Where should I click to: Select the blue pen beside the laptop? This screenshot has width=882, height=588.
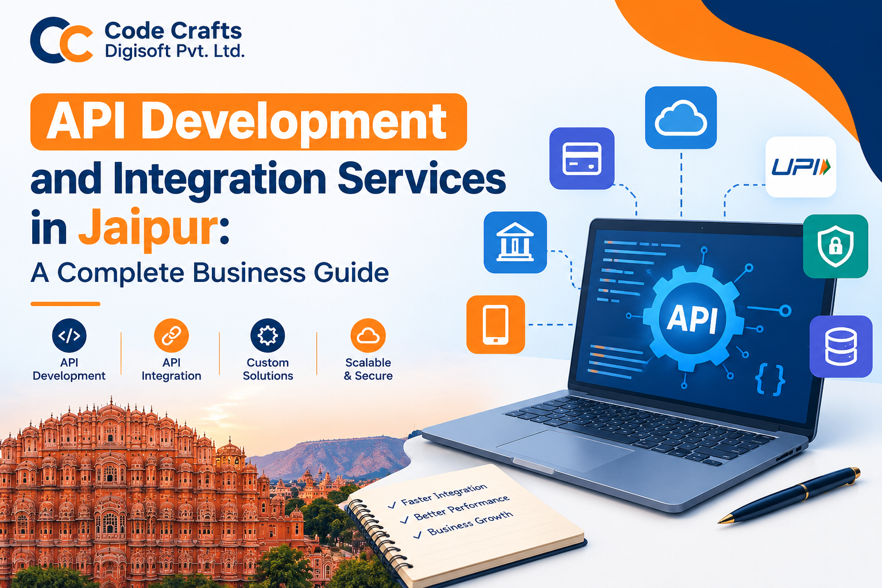[x=789, y=495]
